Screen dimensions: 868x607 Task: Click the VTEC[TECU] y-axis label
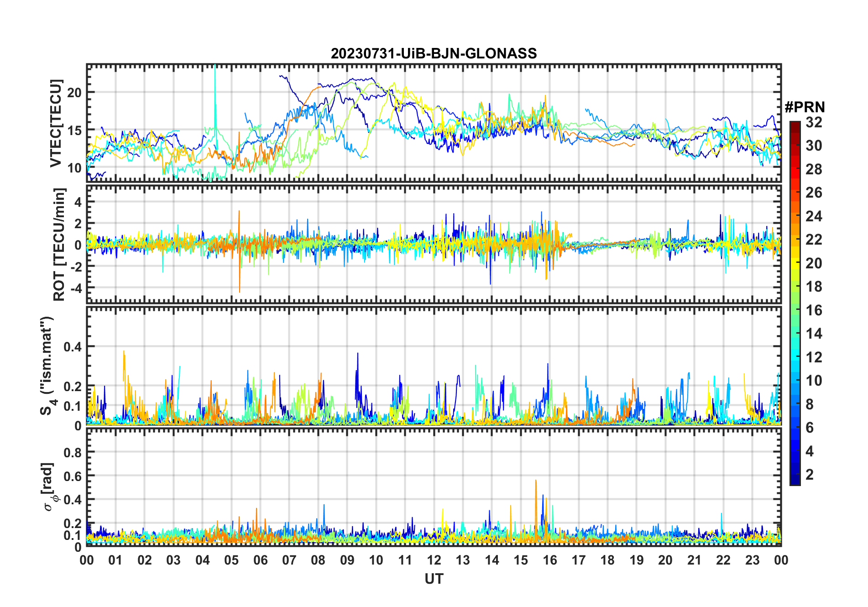[x=56, y=123]
